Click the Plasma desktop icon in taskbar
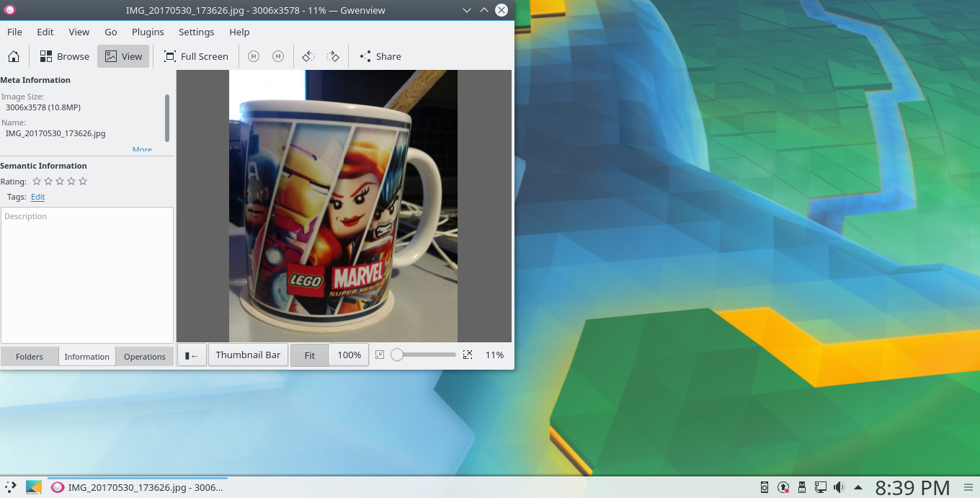This screenshot has width=980, height=498. [34, 487]
